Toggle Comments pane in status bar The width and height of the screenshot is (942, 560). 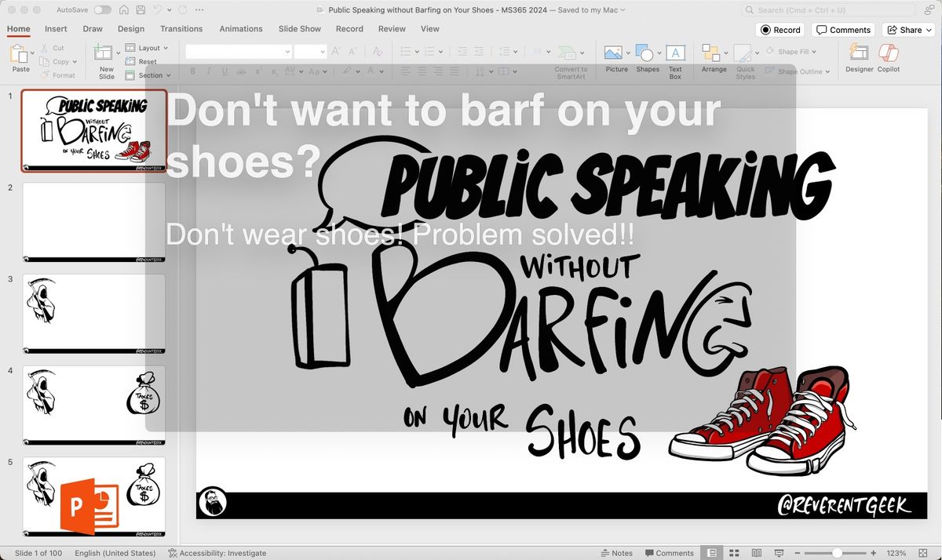tap(669, 553)
